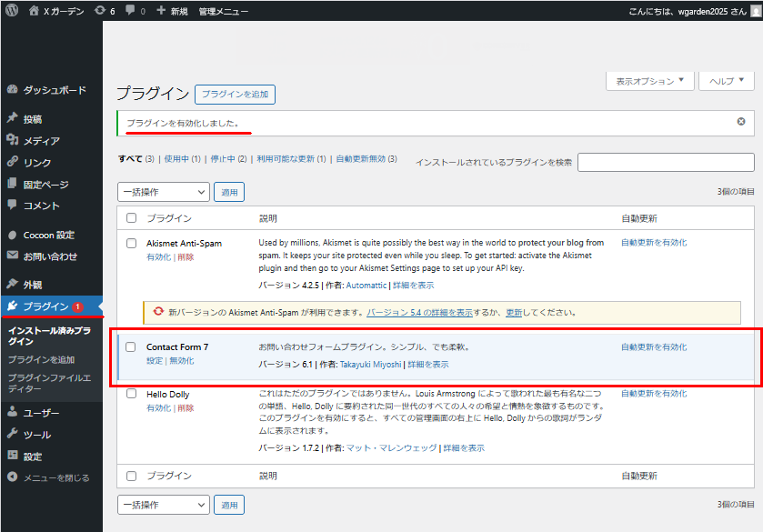The height and width of the screenshot is (532, 763).
Task: Dismiss the plugin activated notice
Action: coord(741,122)
